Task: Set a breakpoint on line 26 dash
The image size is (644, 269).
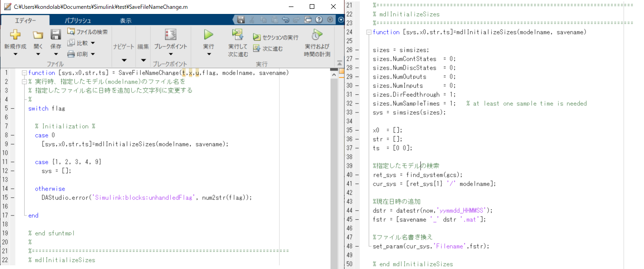Action: pos(357,50)
